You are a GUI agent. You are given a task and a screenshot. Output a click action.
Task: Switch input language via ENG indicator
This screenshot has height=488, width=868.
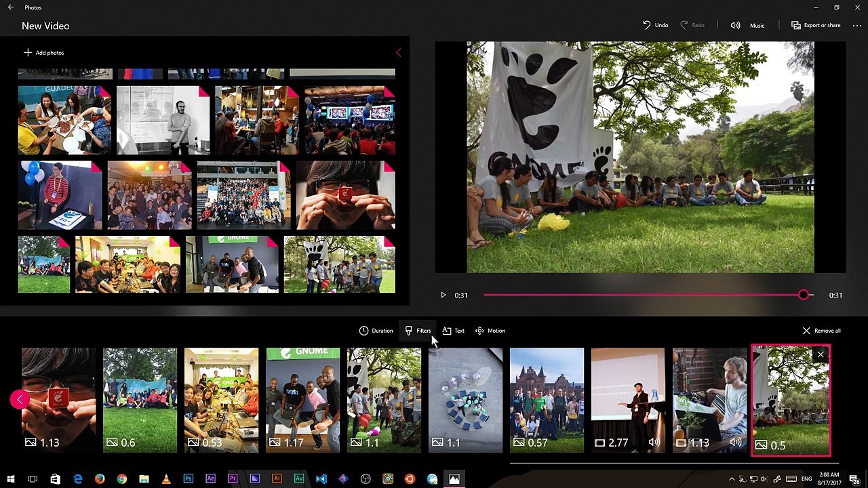click(806, 479)
